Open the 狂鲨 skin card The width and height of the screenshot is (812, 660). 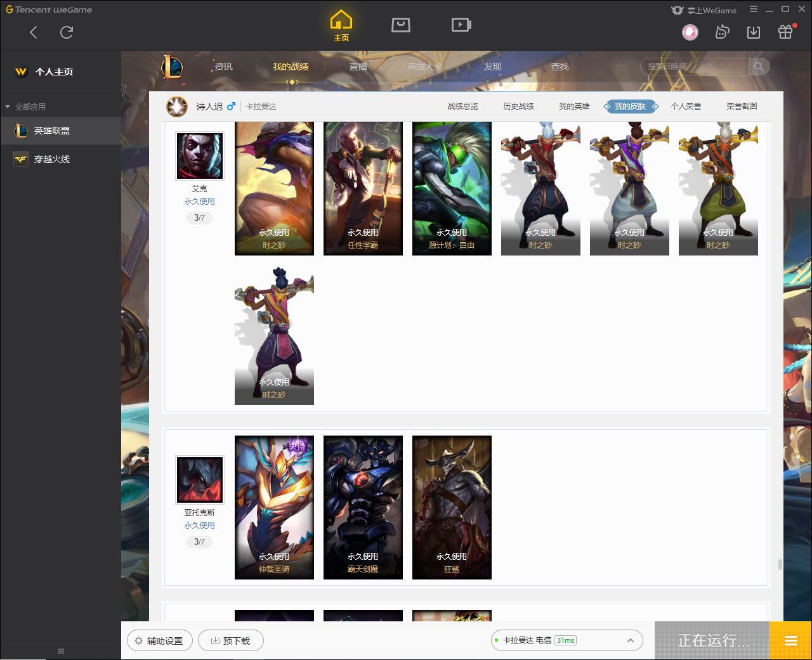tap(452, 507)
